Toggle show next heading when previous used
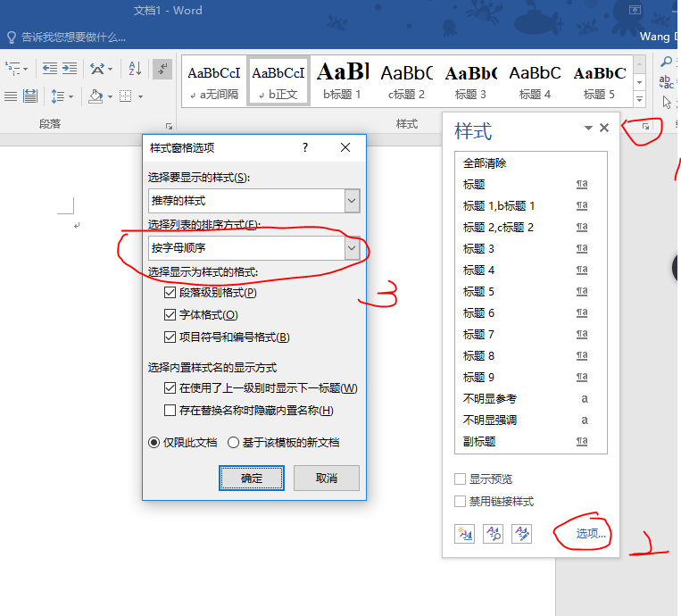 [170, 388]
